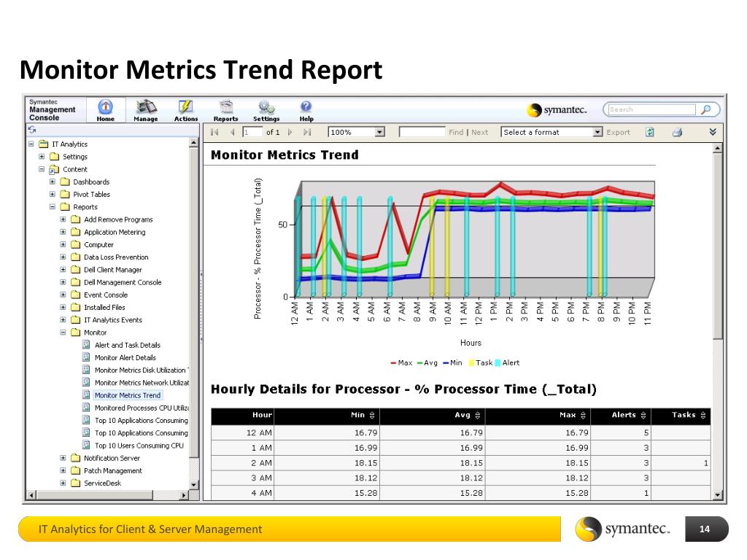Click the search magnifier icon

706,109
